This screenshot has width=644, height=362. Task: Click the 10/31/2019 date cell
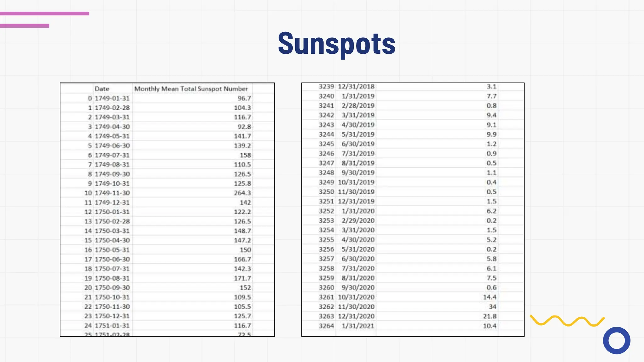(356, 182)
